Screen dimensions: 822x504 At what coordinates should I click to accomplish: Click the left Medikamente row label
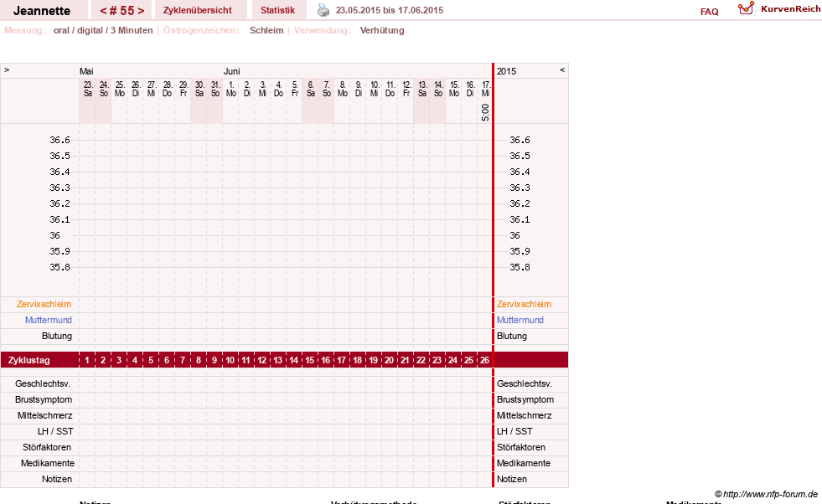click(x=48, y=463)
